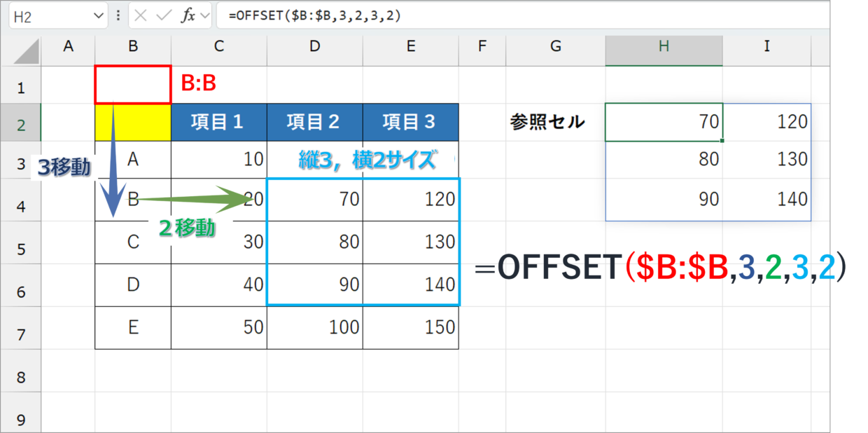
Task: Select the value 70 in column D
Action: [x=315, y=200]
